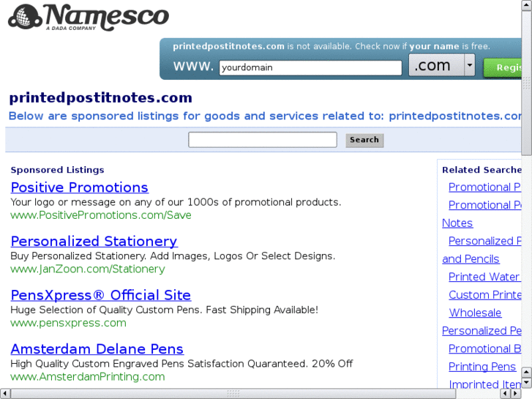
Task: Click vertical scrollbar up arrow at top
Action: click(527, 4)
